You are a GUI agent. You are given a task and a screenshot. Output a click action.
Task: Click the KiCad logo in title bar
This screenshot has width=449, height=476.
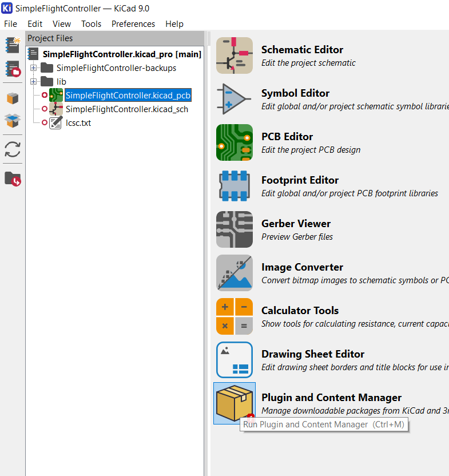[7, 8]
